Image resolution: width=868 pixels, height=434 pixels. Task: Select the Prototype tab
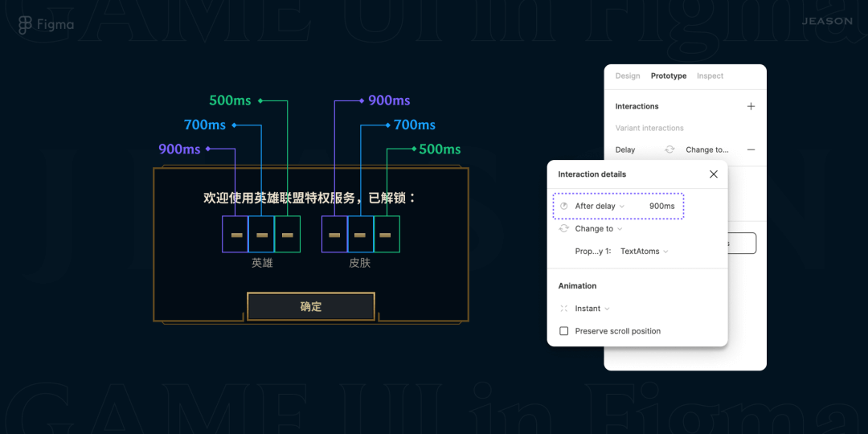[x=669, y=76]
